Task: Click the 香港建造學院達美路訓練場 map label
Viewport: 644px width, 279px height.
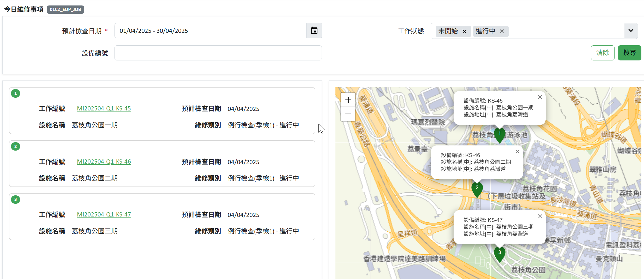Action: click(x=405, y=258)
